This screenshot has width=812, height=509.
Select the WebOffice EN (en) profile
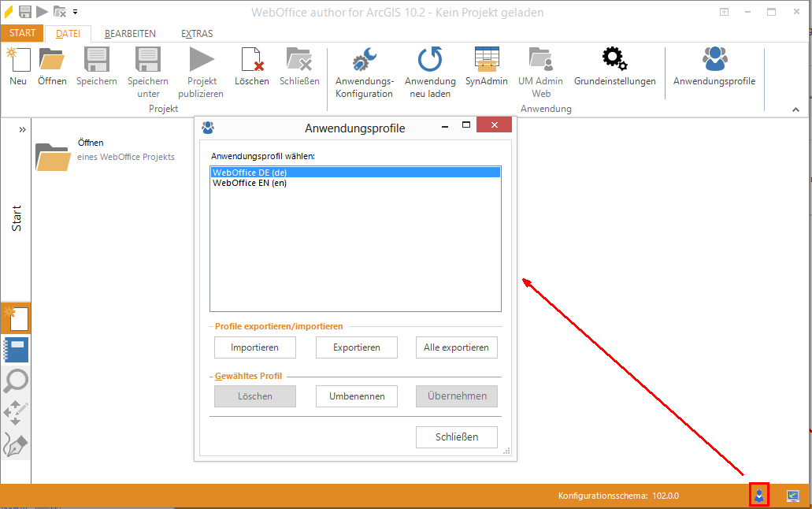coord(250,183)
